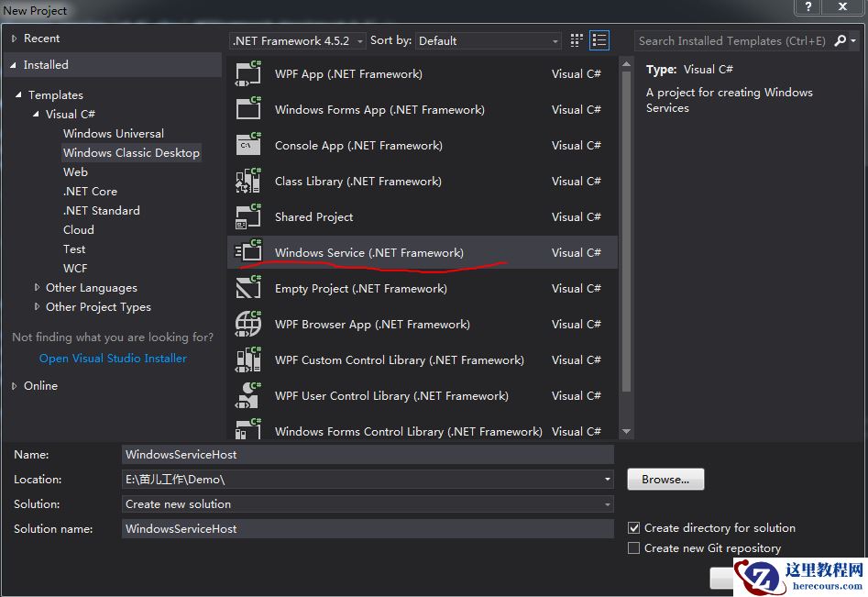Viewport: 868px width, 597px height.
Task: Open the Solution dropdown
Action: [368, 504]
